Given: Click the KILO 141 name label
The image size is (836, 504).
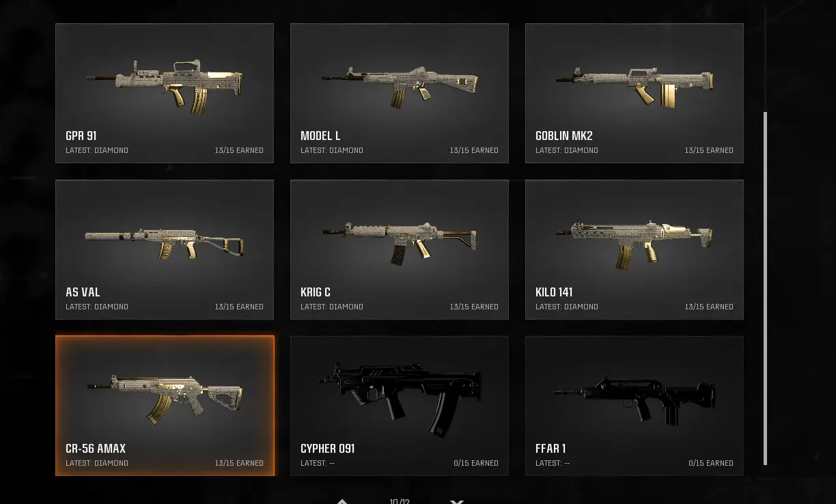Looking at the screenshot, I should pyautogui.click(x=554, y=292).
